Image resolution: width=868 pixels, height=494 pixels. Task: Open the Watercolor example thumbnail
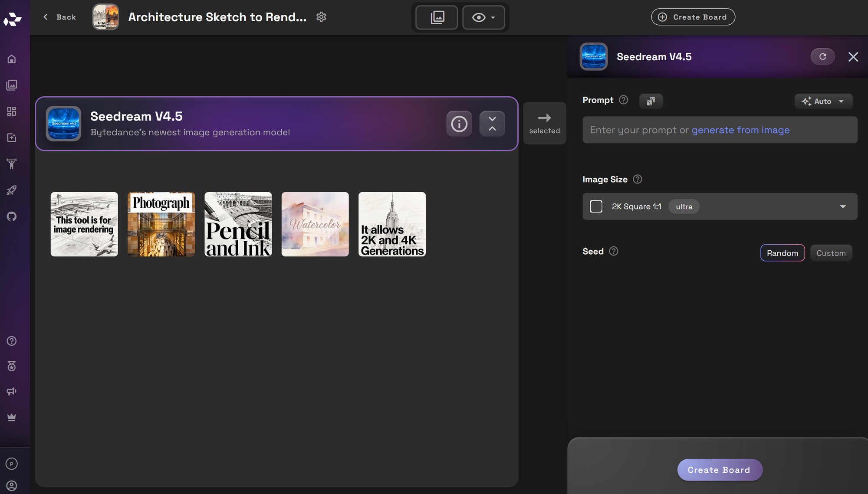pos(315,224)
